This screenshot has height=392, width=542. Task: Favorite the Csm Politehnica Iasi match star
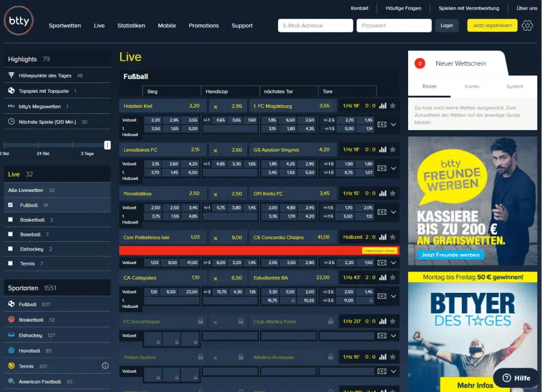pos(392,237)
